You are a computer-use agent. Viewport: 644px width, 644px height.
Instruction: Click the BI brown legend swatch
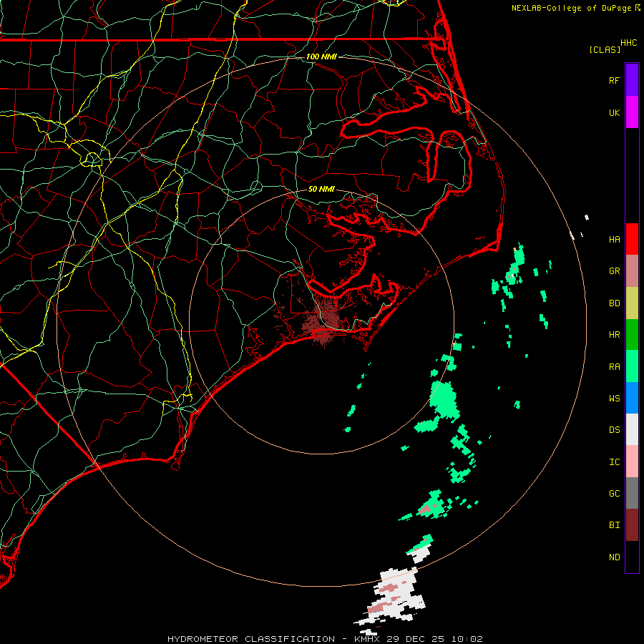[x=632, y=525]
